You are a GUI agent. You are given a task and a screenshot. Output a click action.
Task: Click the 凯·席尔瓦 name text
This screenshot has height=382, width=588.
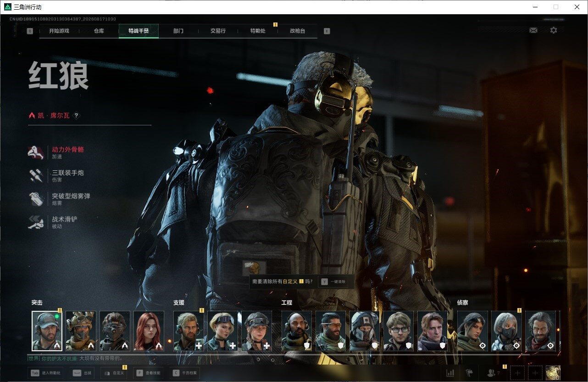[x=54, y=116]
